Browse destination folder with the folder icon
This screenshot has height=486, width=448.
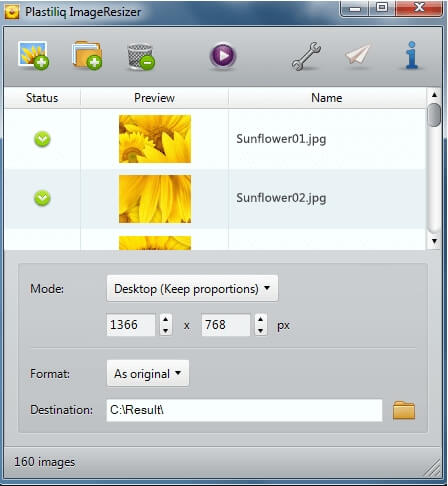coord(404,410)
